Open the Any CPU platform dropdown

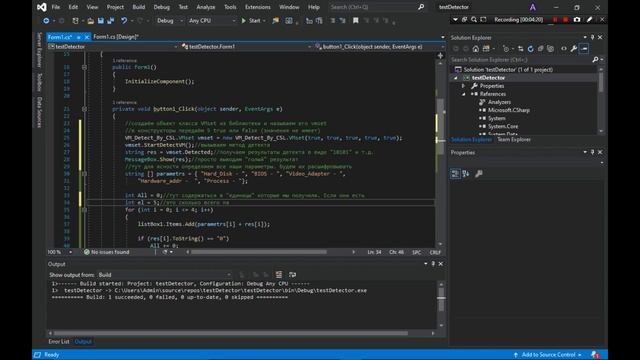click(x=212, y=20)
